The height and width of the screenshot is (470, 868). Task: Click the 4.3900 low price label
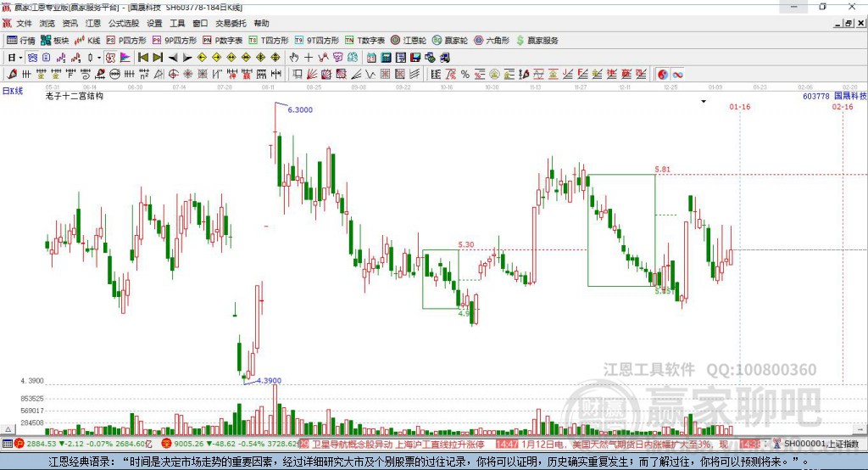tap(269, 381)
